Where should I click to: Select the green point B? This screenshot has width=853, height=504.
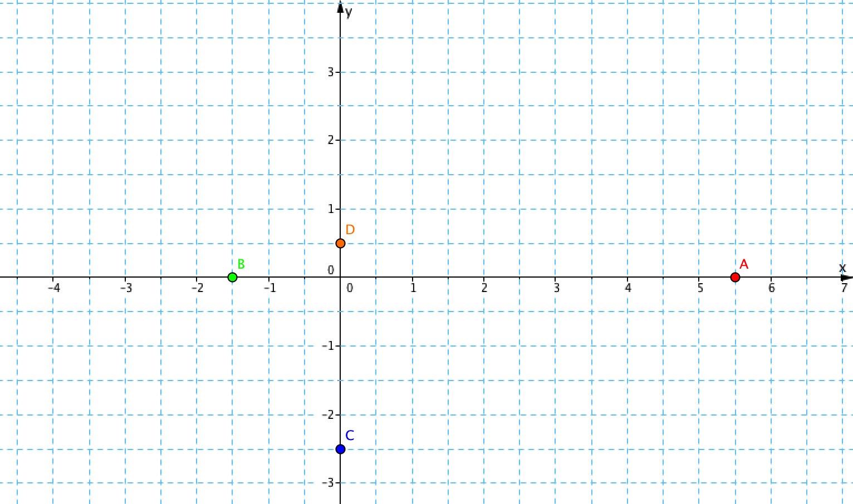click(x=233, y=277)
